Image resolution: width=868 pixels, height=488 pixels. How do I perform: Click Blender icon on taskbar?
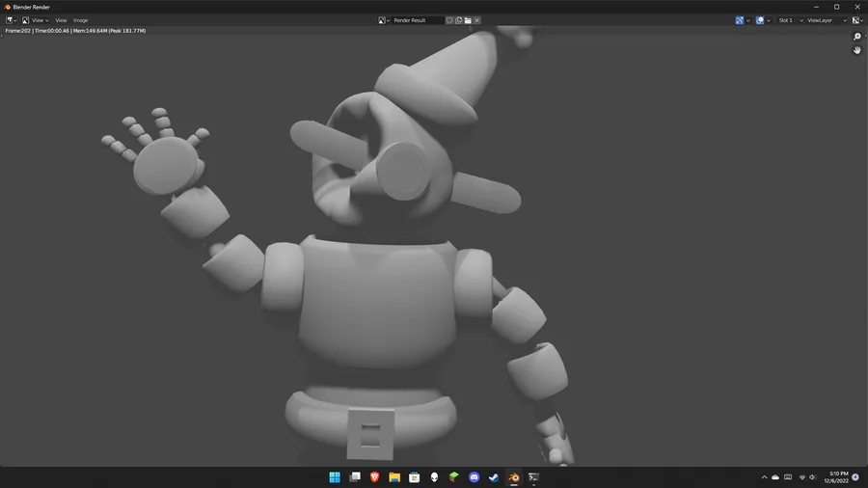[x=514, y=477]
